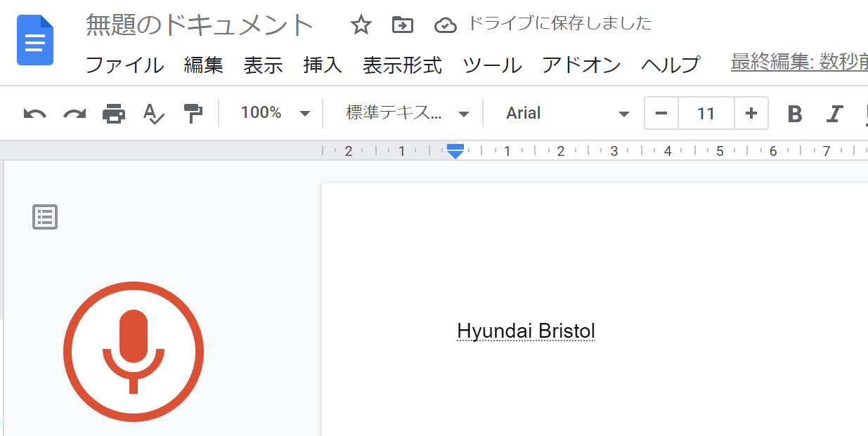Check the cloud save status icon
Viewport: 868px width, 436px height.
pyautogui.click(x=446, y=25)
